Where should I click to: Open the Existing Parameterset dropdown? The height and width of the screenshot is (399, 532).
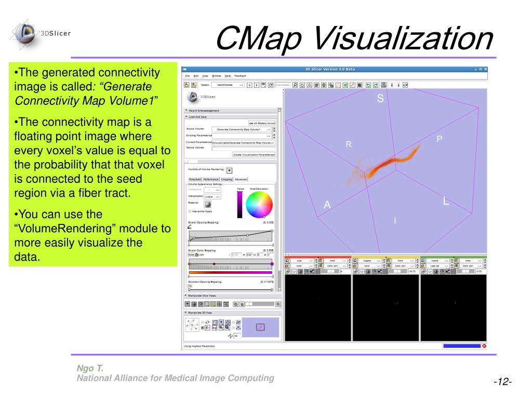click(242, 136)
